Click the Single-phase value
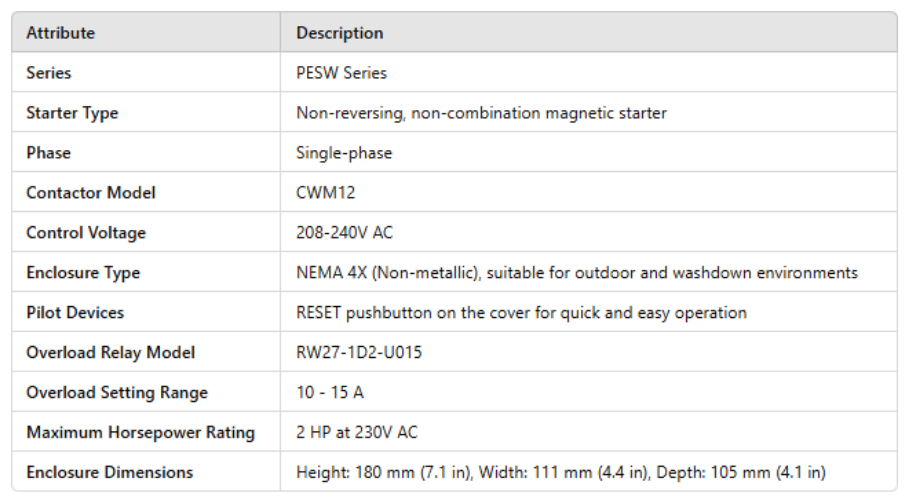The width and height of the screenshot is (909, 500). point(344,153)
